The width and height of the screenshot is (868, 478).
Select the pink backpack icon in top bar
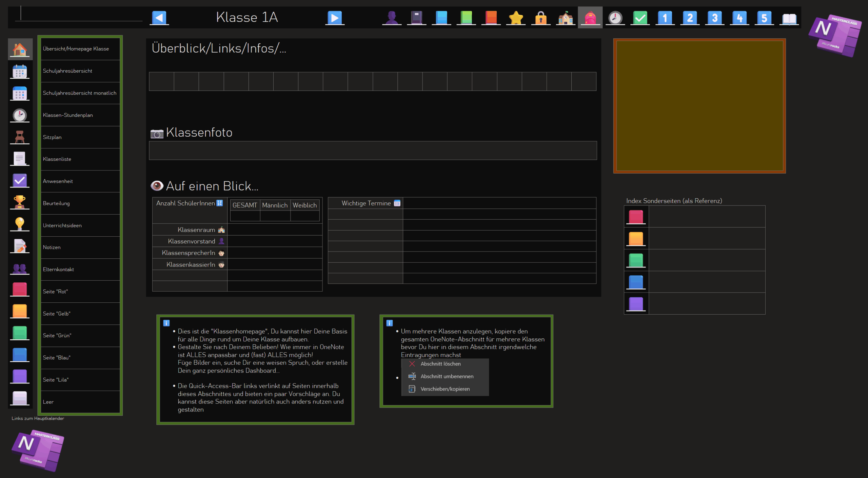[590, 18]
